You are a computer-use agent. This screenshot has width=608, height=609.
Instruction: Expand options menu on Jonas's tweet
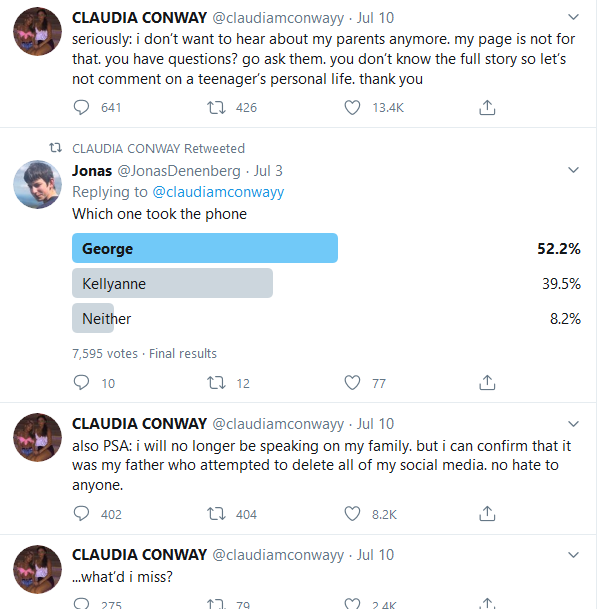click(573, 170)
